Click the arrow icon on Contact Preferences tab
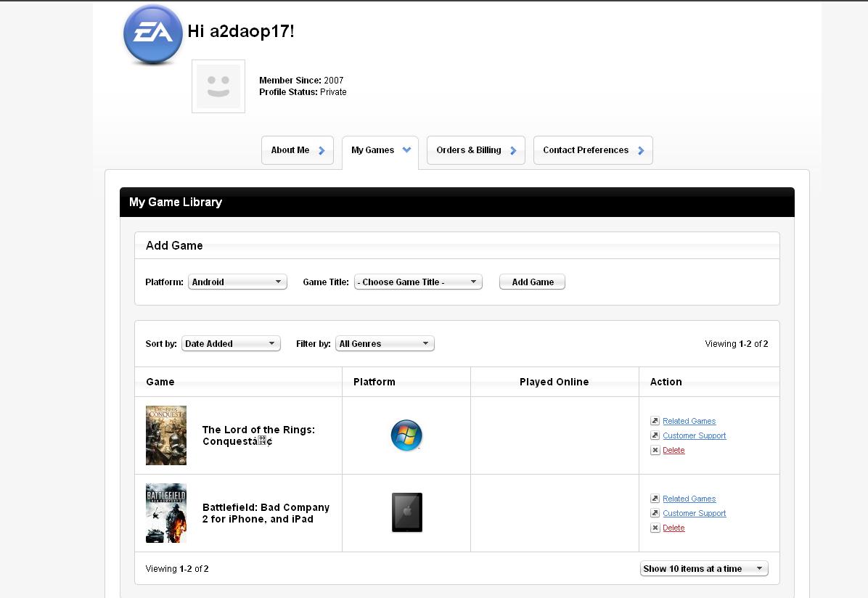The image size is (868, 598). tap(641, 151)
